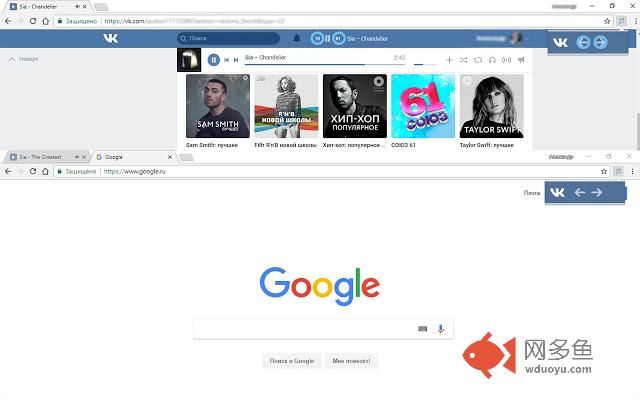Click vk.com address bar in top window
640x400 pixels.
[x=333, y=21]
